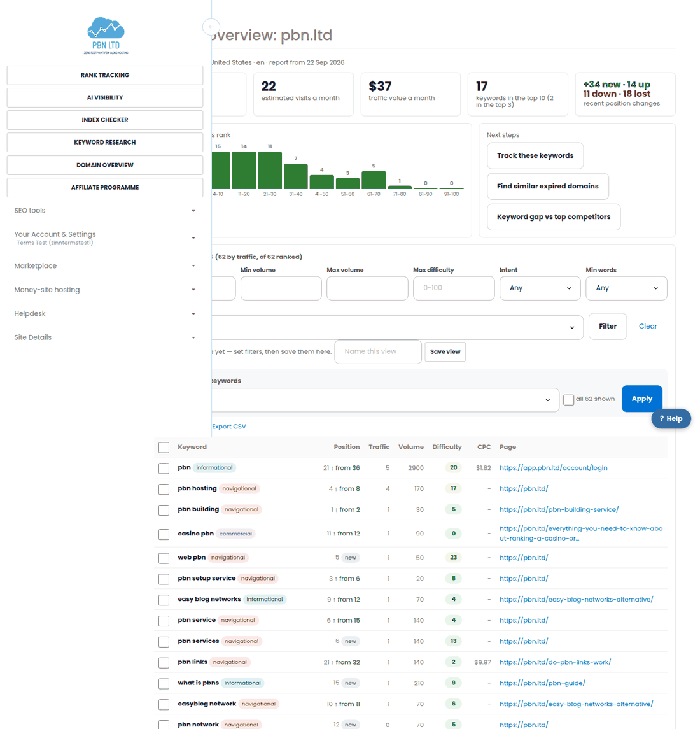Screen dimensions: 700x729
Task: Tick the checkbox for casino pbn
Action: coord(164,534)
